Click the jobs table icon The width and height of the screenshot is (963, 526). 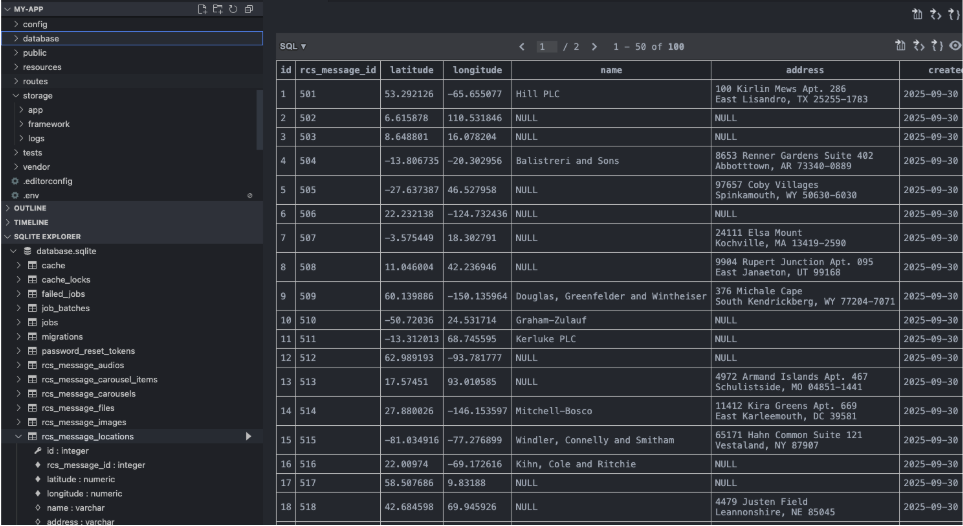click(x=33, y=323)
